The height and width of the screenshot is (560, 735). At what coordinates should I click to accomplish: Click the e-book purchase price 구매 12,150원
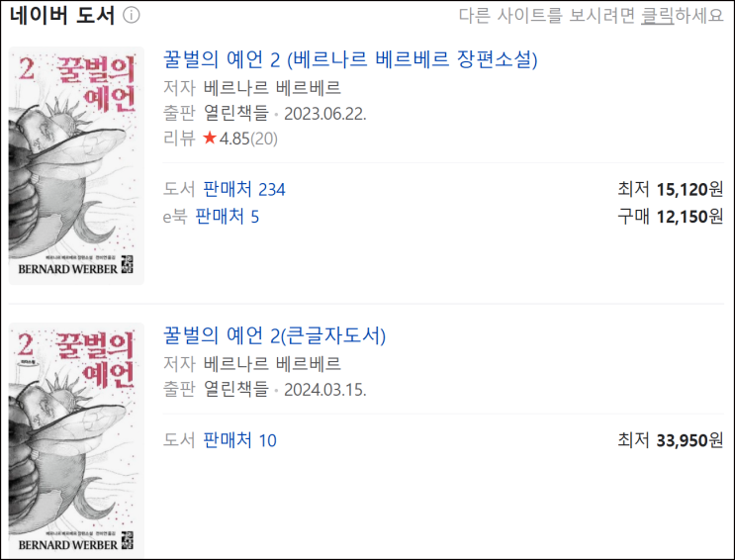pyautogui.click(x=671, y=217)
